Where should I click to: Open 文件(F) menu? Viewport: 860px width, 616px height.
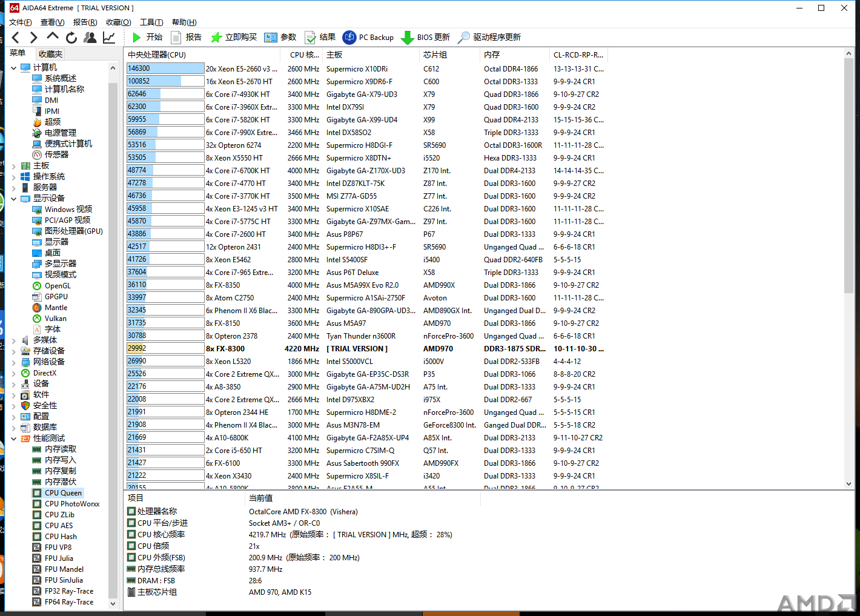pyautogui.click(x=21, y=22)
